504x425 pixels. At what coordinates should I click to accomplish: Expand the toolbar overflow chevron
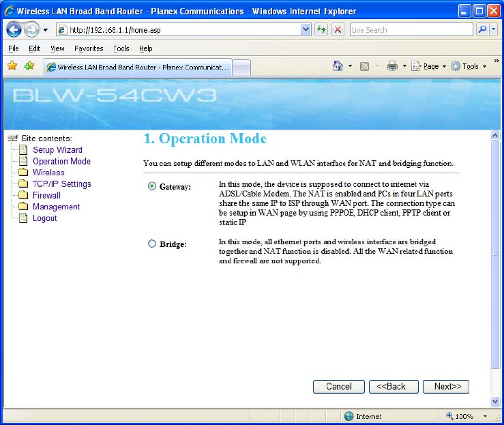(496, 61)
